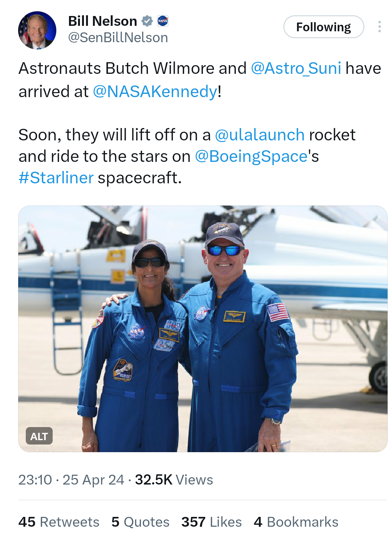Image resolution: width=392 pixels, height=538 pixels.
Task: Open the @Astro_Suni mention link
Action: 296,68
